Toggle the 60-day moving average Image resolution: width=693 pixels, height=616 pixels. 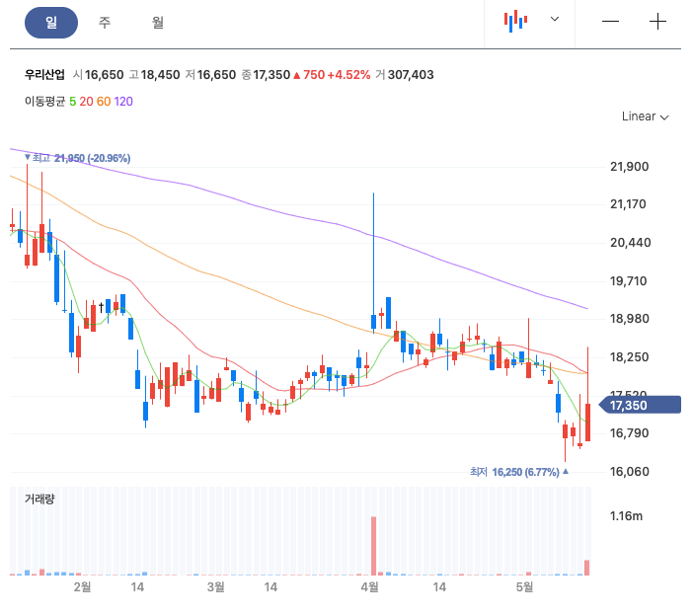[104, 102]
